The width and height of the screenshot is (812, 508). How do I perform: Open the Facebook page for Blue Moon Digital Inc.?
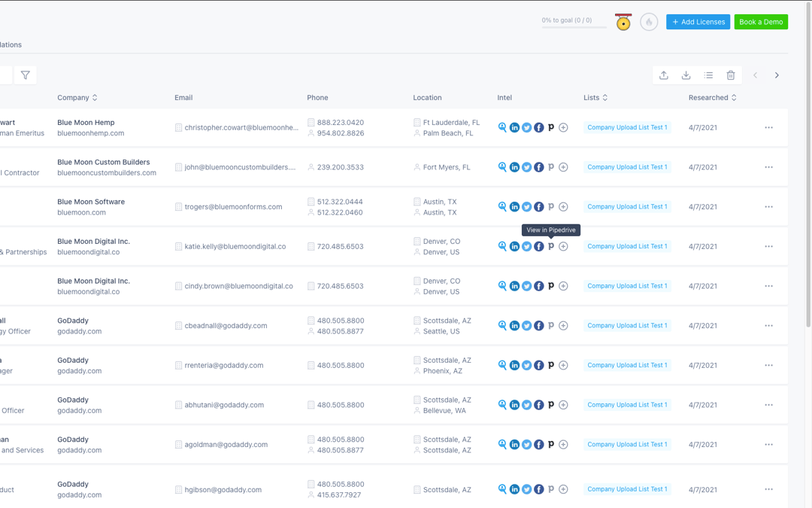click(538, 246)
